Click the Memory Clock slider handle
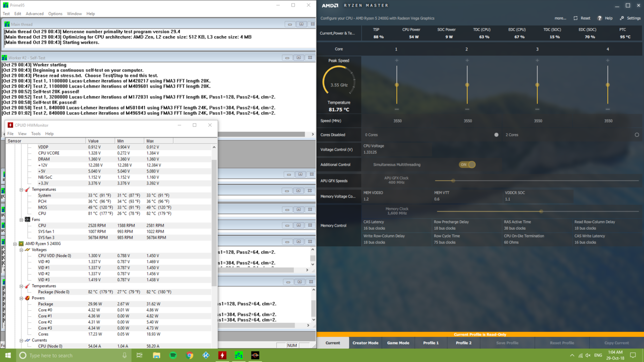 click(x=541, y=211)
